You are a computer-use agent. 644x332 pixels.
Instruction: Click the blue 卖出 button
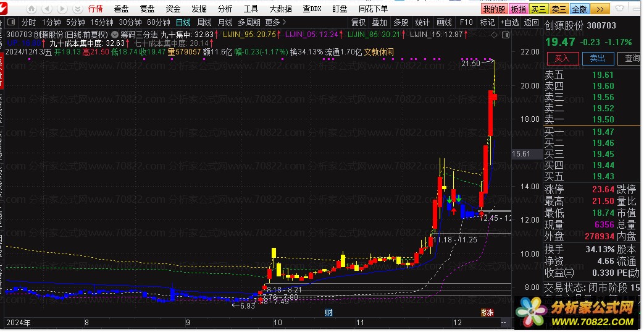pyautogui.click(x=598, y=58)
